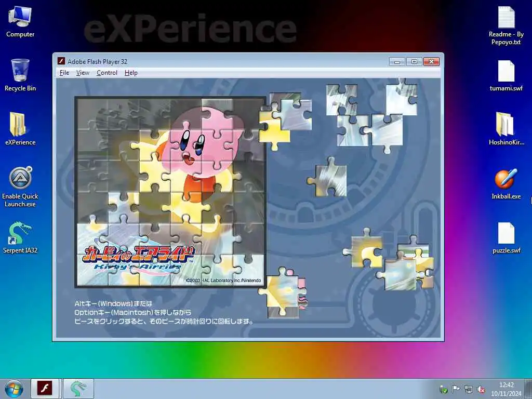Click the network tray icon
Screen dimensions: 532x399
click(468, 390)
